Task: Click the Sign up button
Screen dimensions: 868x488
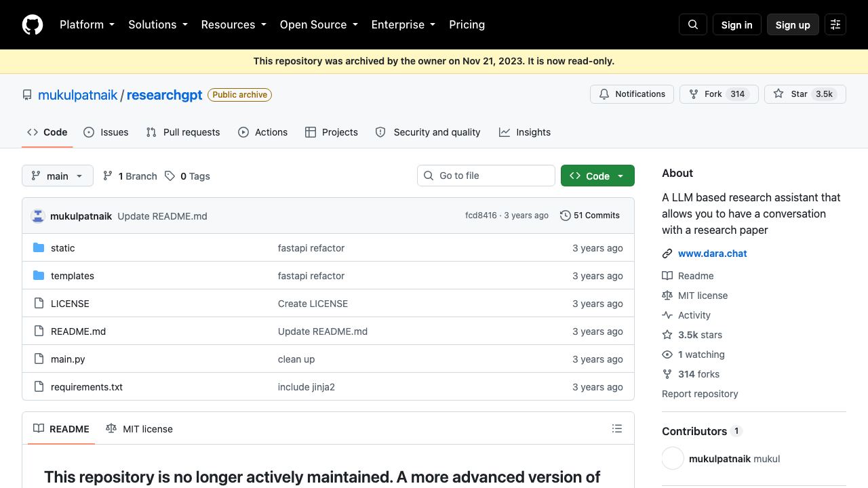Action: 793,24
